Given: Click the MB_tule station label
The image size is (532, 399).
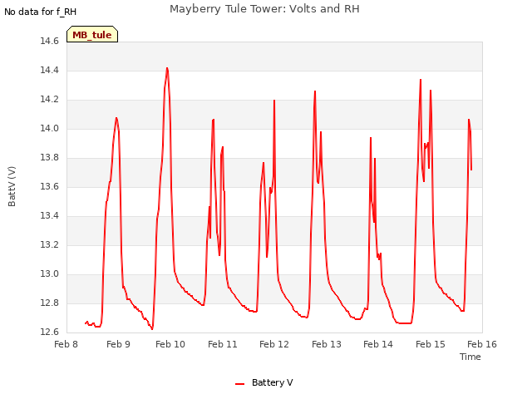Looking at the screenshot, I should [x=92, y=34].
